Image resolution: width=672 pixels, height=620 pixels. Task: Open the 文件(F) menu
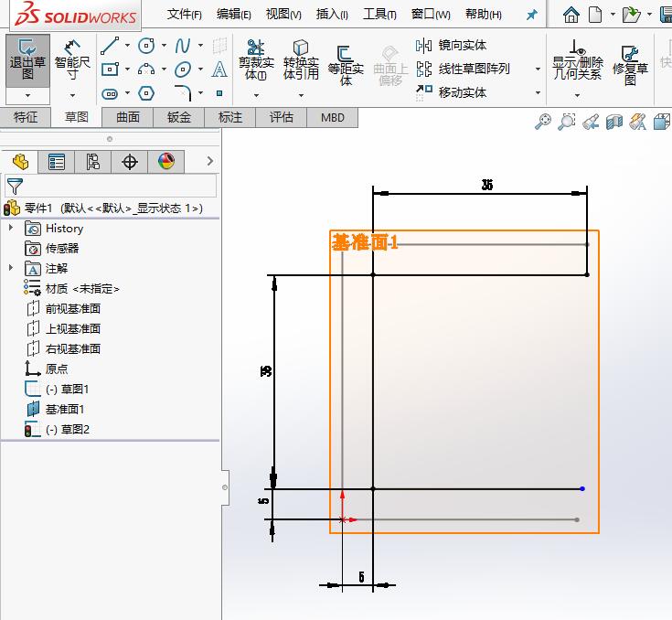(185, 15)
